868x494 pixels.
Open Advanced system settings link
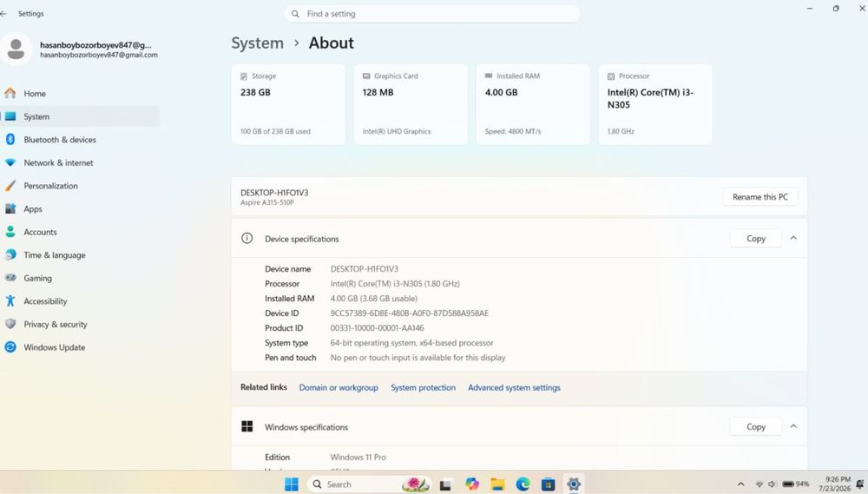(514, 388)
